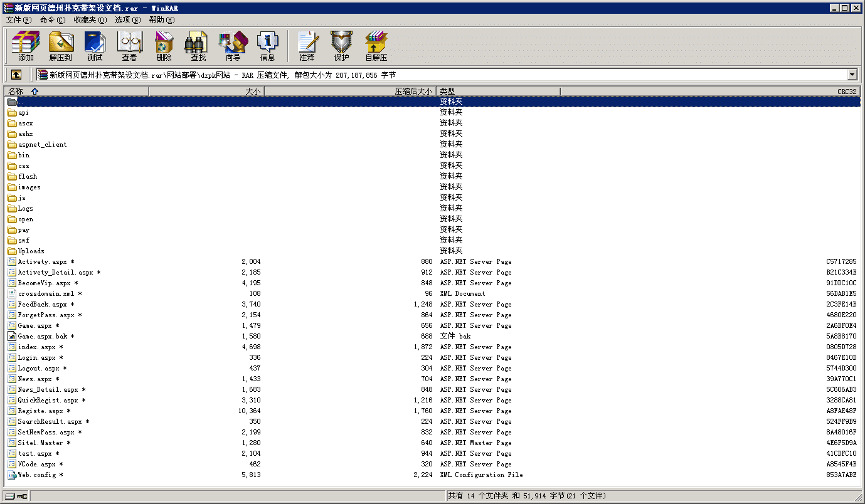Select the aspnet_client folder
The image size is (865, 504).
(42, 145)
